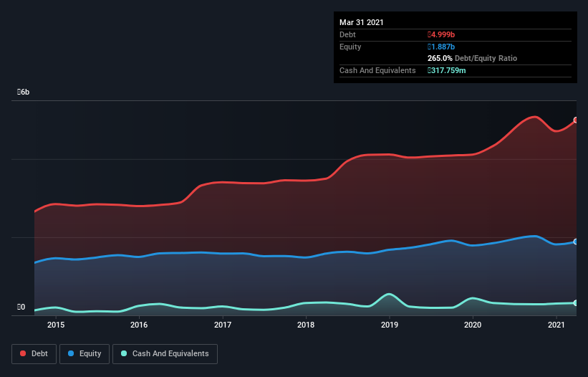Click Cash And Equivalents label in tooltip
Viewport: 588px width, 377px height.
point(377,70)
